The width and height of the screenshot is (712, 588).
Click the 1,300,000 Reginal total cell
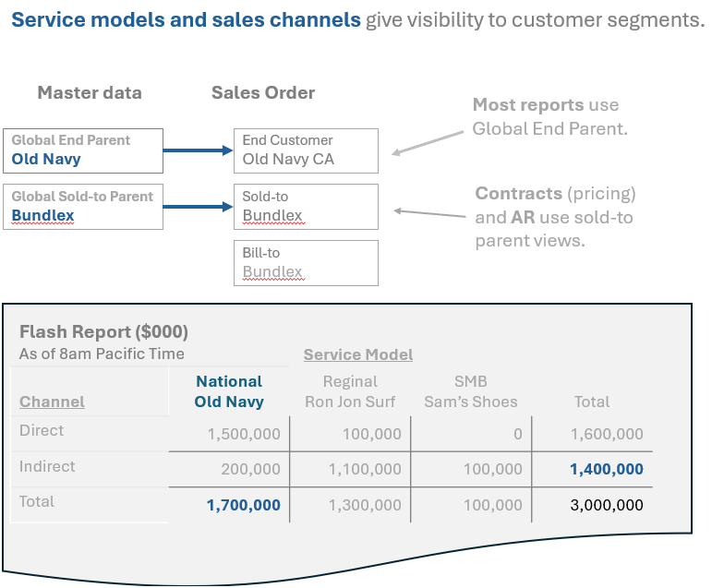tap(365, 505)
